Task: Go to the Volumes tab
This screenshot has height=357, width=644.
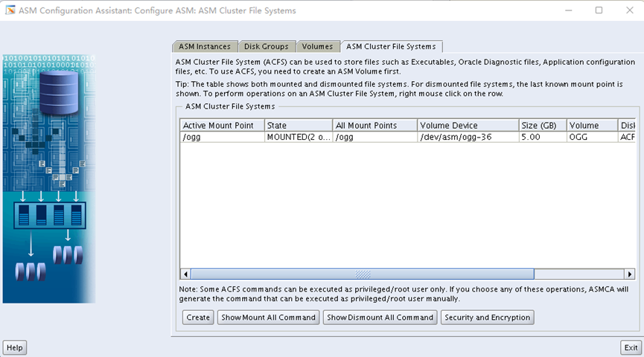Action: point(317,46)
